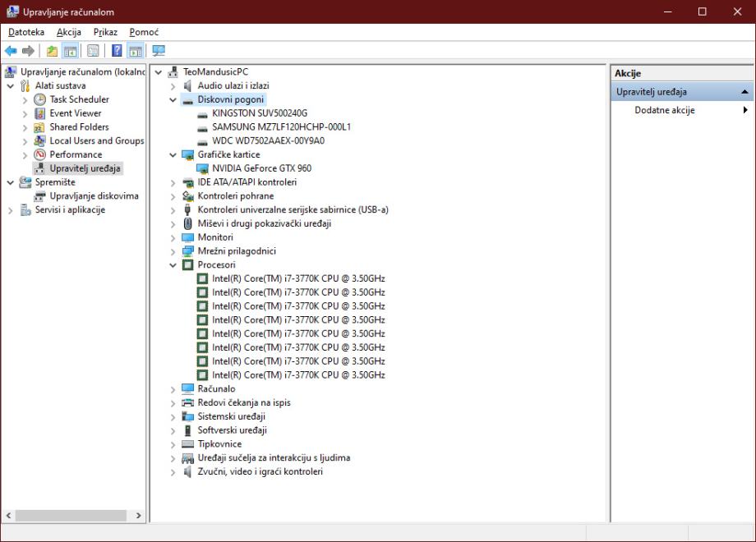Click the Upravitelj uređaja icon in left tree
This screenshot has width=756, height=542.
(x=39, y=168)
